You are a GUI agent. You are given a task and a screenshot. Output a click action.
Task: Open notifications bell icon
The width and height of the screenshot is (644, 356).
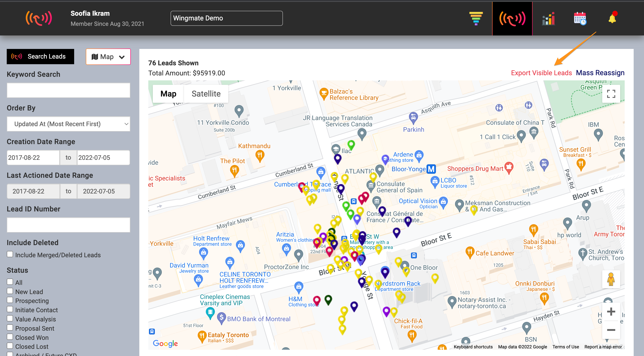pyautogui.click(x=612, y=18)
